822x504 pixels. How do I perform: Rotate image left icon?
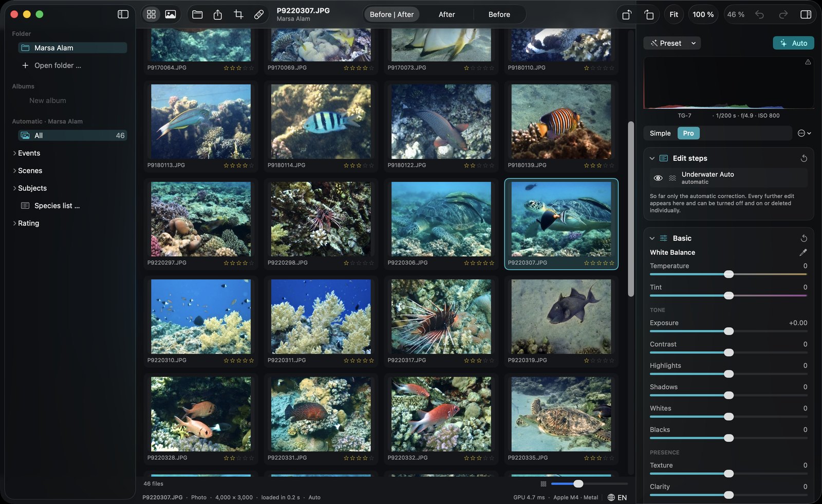click(x=627, y=15)
